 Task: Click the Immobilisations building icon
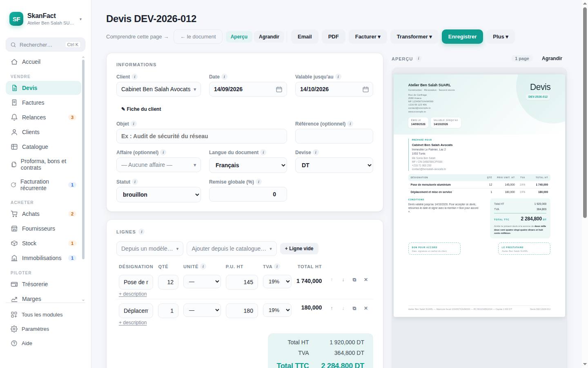(14, 258)
